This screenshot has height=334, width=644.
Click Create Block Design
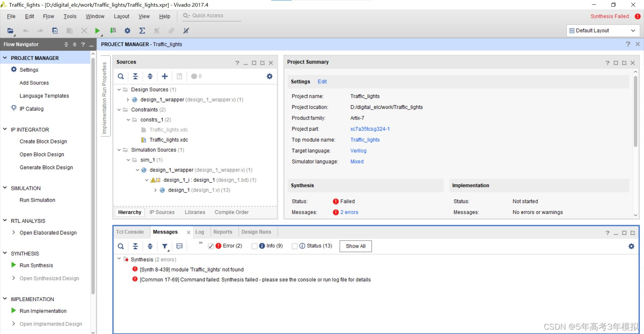pos(43,141)
